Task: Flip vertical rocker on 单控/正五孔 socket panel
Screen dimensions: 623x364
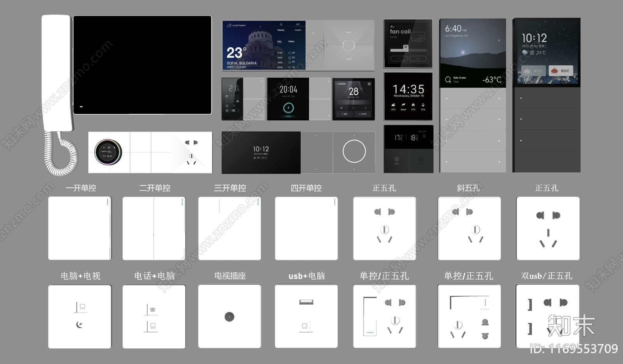Action: click(370, 317)
